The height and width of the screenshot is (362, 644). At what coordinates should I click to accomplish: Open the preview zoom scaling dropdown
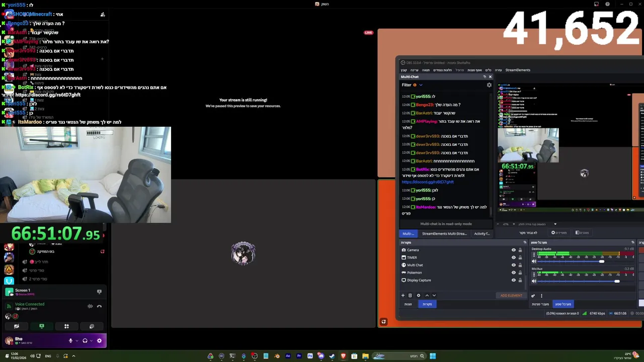[555, 224]
